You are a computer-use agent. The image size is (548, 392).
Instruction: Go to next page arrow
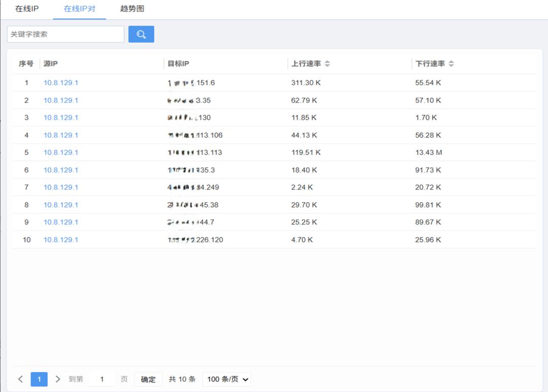58,379
